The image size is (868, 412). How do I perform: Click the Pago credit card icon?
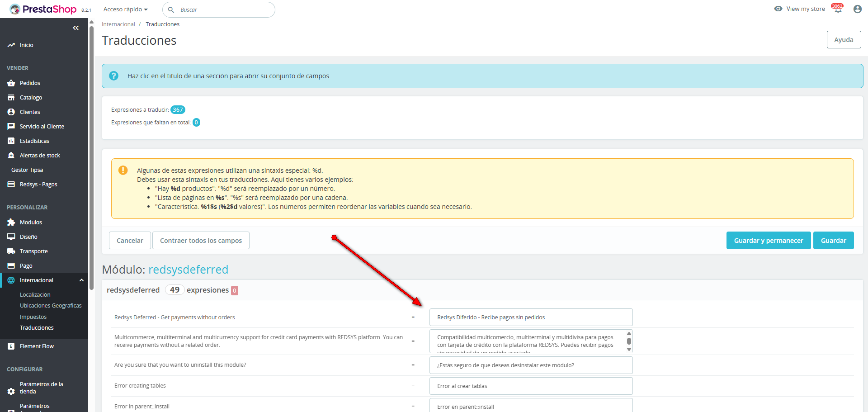click(11, 266)
